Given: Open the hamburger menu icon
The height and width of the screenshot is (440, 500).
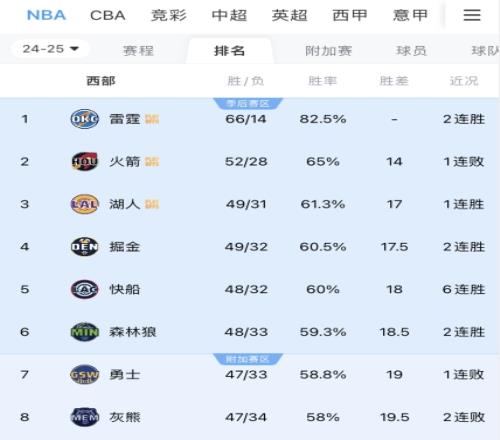Looking at the screenshot, I should 472,15.
